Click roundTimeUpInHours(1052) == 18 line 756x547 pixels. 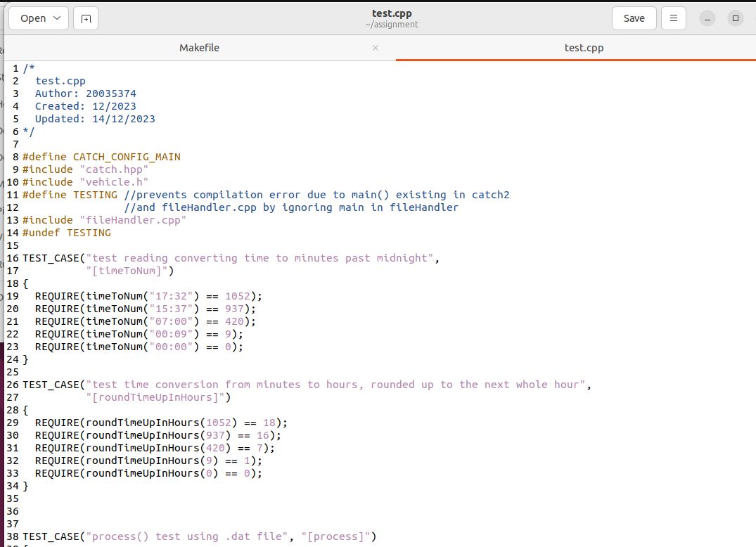161,422
